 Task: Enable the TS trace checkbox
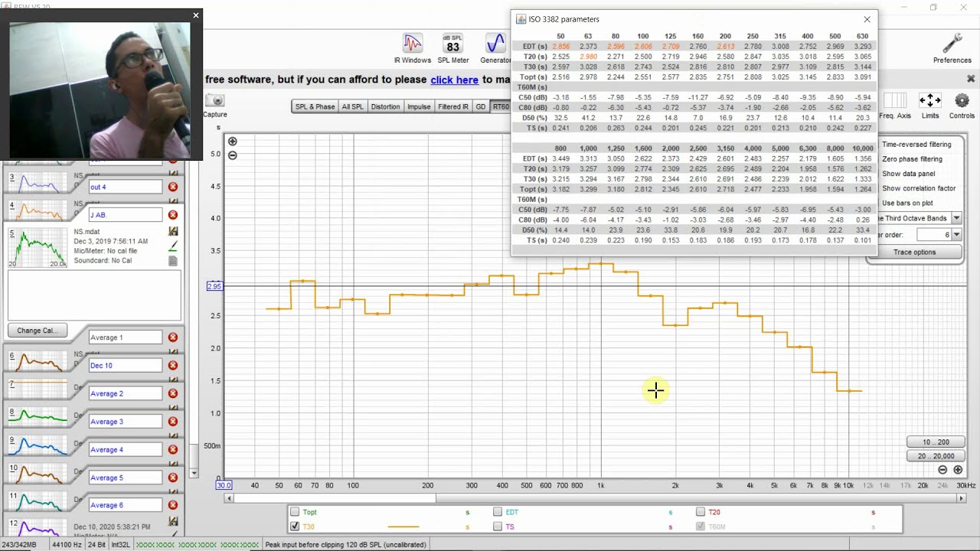(498, 527)
